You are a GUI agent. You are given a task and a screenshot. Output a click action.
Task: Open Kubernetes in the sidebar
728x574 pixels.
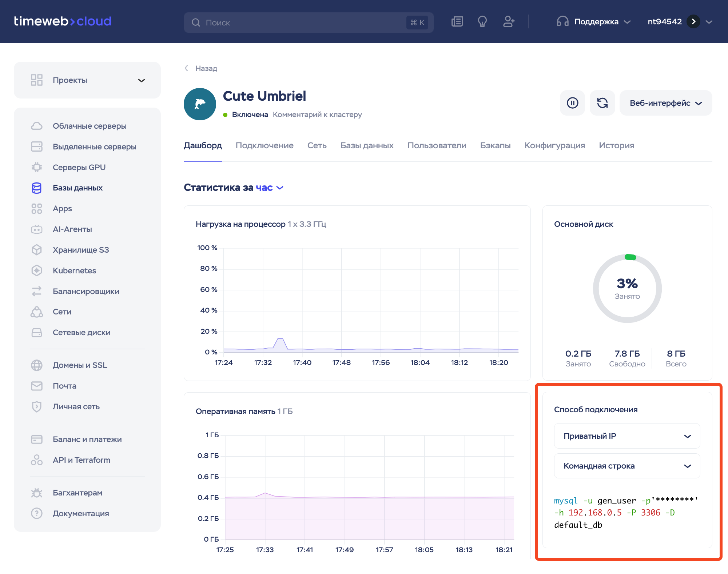coord(74,270)
